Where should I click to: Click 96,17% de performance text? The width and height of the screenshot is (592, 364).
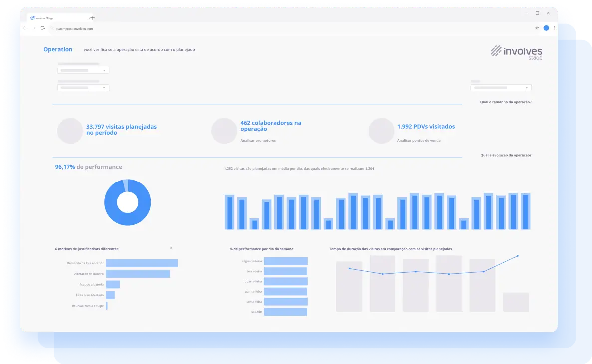(x=88, y=167)
